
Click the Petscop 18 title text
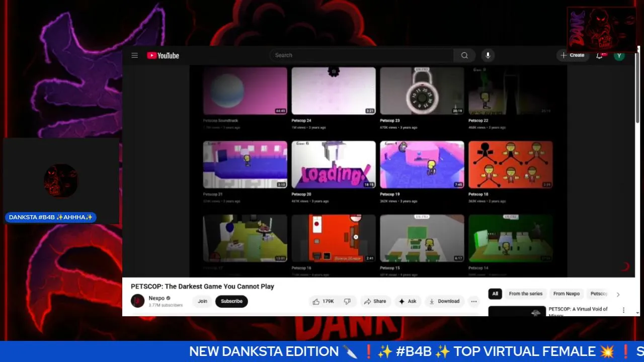(478, 194)
